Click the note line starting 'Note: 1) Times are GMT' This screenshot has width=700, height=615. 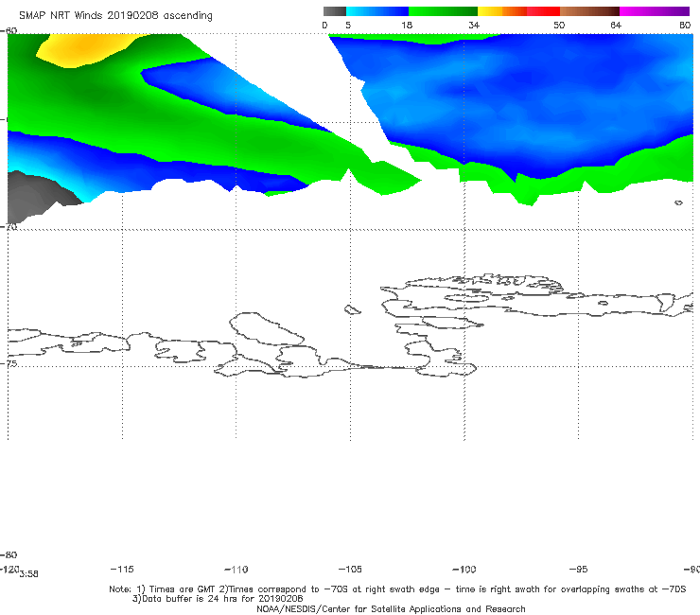click(x=397, y=589)
